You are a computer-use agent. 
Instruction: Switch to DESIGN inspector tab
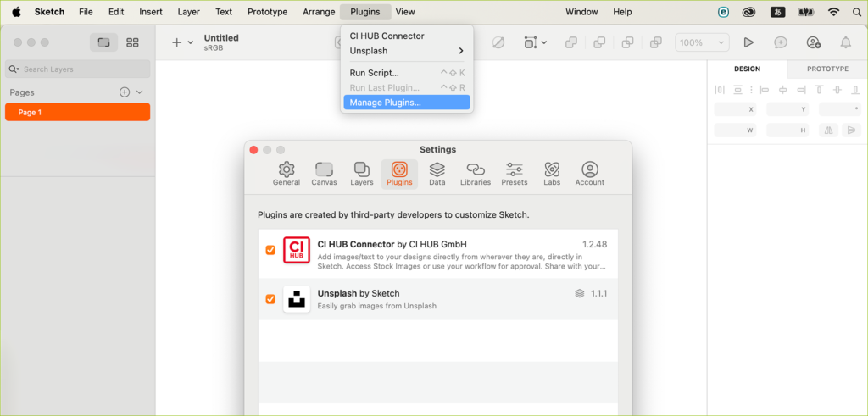747,69
